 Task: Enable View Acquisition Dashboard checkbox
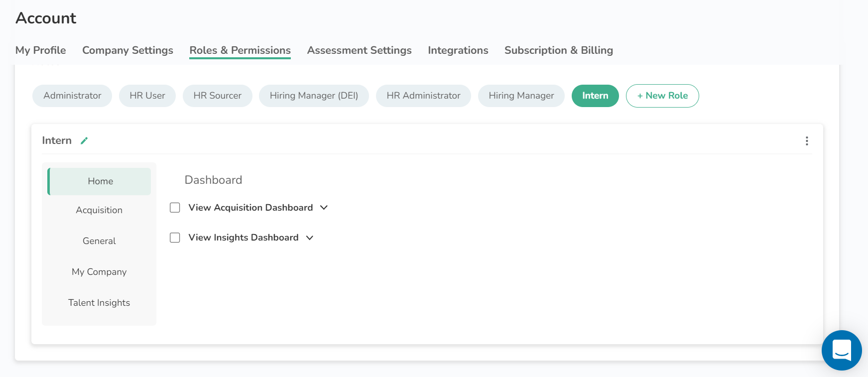(x=175, y=208)
